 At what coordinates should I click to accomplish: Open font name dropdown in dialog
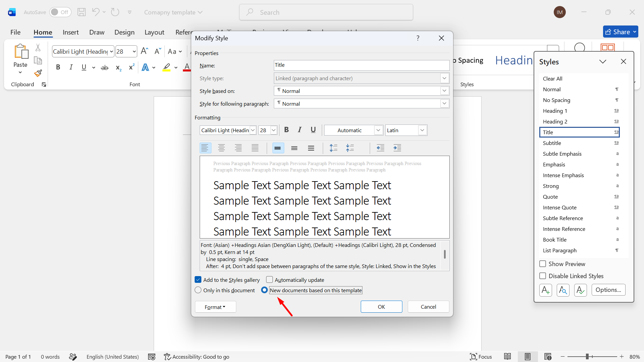click(x=253, y=130)
